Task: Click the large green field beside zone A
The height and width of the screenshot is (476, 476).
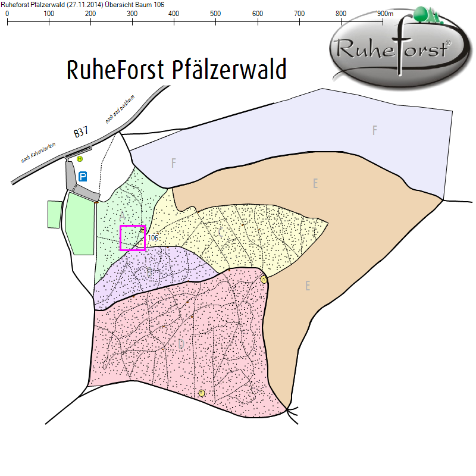Action: point(80,224)
